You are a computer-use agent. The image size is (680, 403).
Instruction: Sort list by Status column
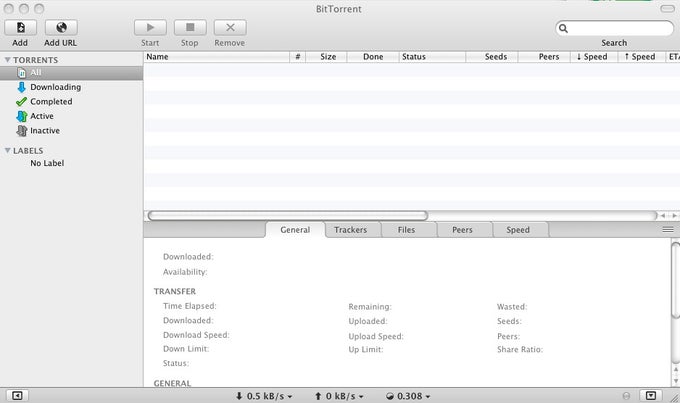click(432, 57)
